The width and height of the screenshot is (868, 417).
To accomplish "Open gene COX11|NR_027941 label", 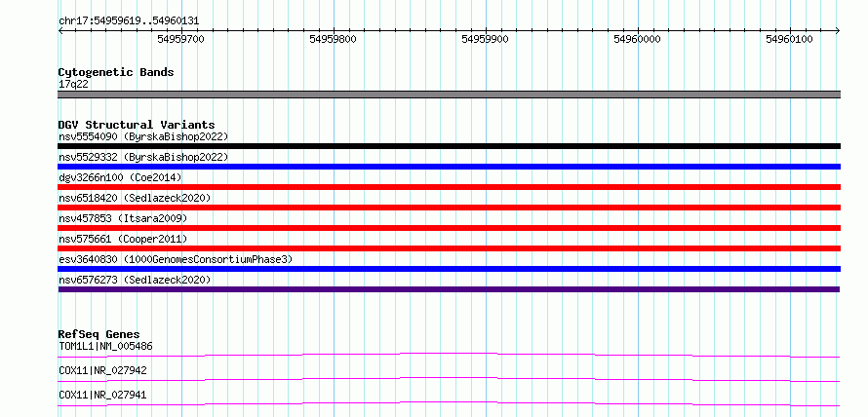I will tap(103, 396).
